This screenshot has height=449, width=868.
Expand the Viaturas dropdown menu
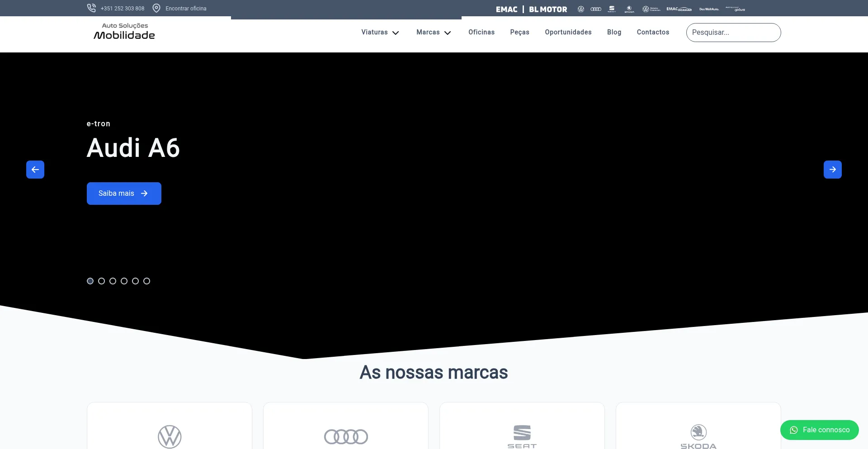[380, 32]
